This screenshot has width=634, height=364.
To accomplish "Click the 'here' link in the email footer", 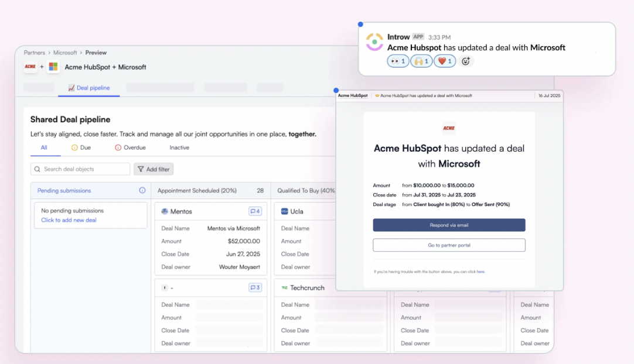I will 480,272.
